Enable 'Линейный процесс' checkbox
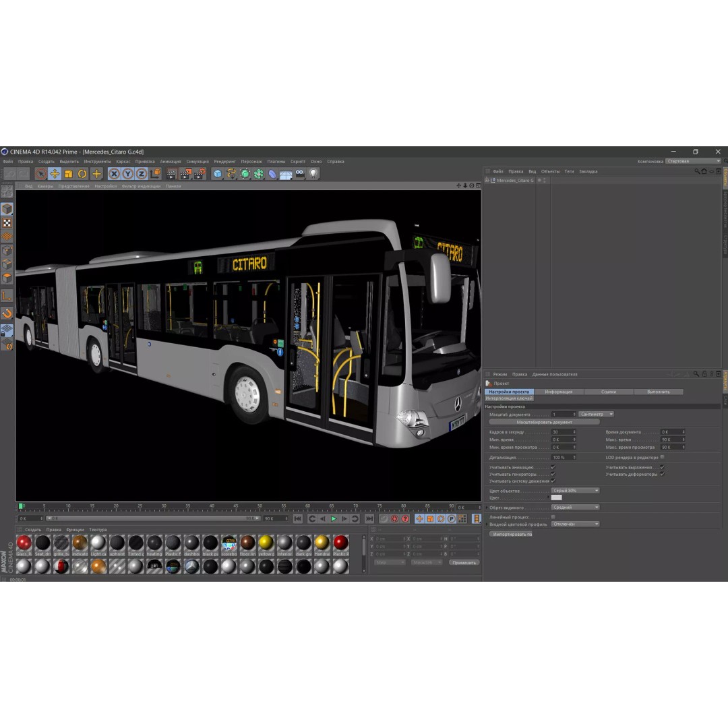The image size is (728, 728). [553, 517]
